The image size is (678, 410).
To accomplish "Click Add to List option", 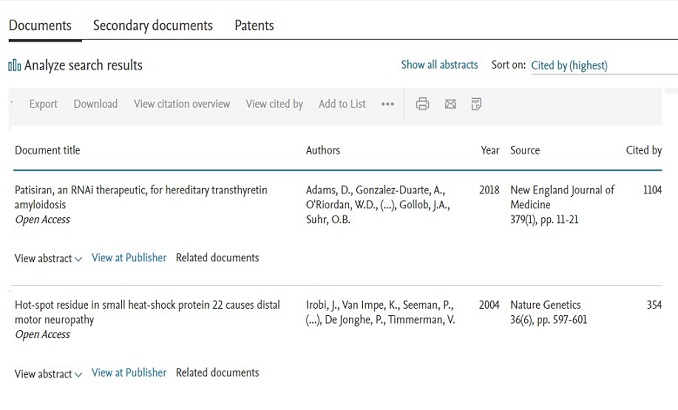I will point(342,104).
